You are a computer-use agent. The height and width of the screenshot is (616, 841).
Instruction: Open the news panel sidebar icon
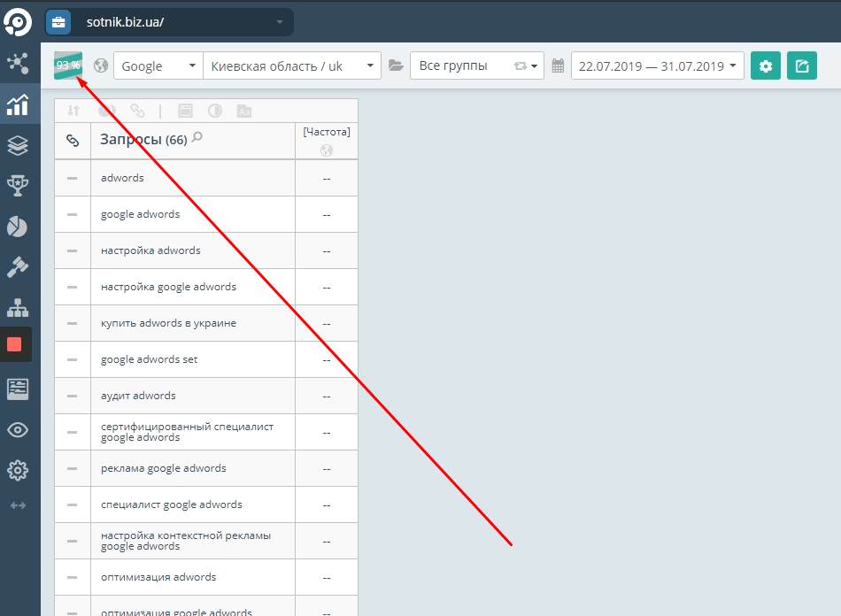18,389
